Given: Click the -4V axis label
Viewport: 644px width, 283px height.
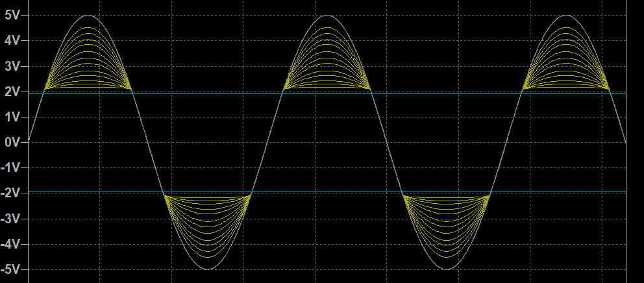Looking at the screenshot, I should point(10,245).
